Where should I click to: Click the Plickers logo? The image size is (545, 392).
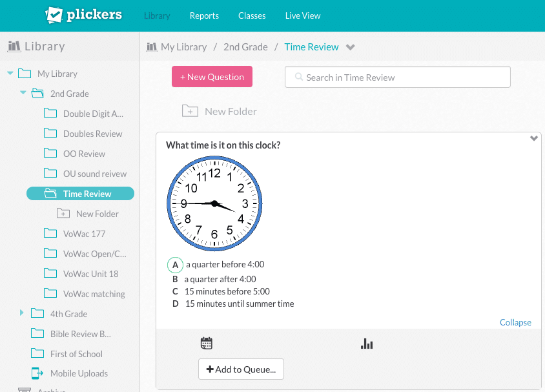coord(83,15)
